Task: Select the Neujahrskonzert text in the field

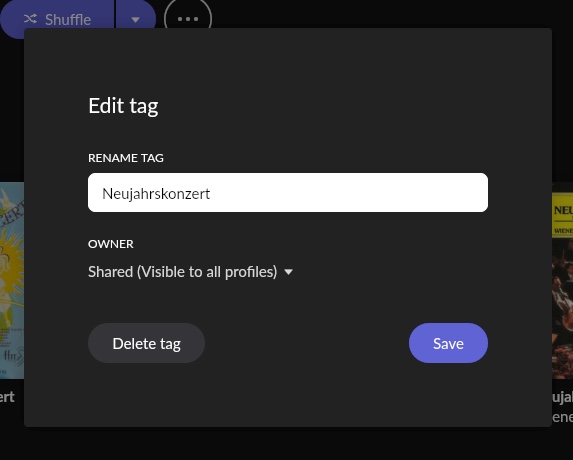Action: tap(156, 193)
